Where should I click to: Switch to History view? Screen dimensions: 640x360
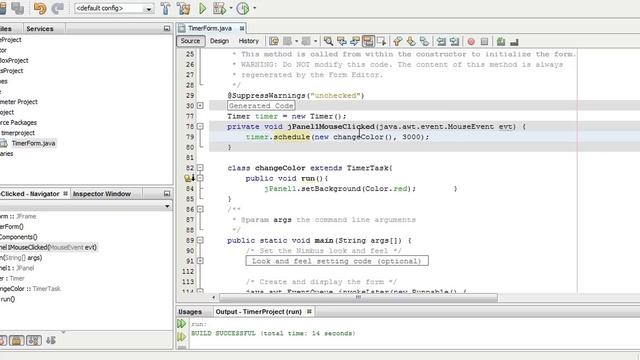pyautogui.click(x=249, y=41)
